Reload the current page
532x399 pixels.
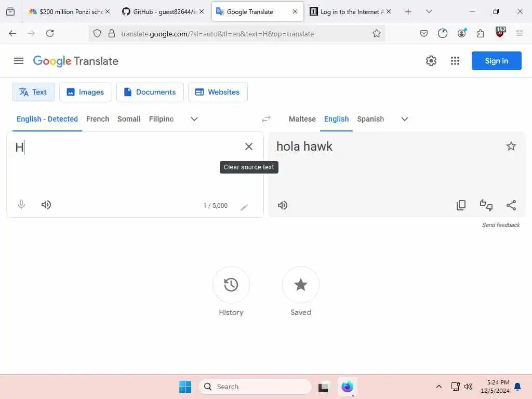[x=50, y=33]
